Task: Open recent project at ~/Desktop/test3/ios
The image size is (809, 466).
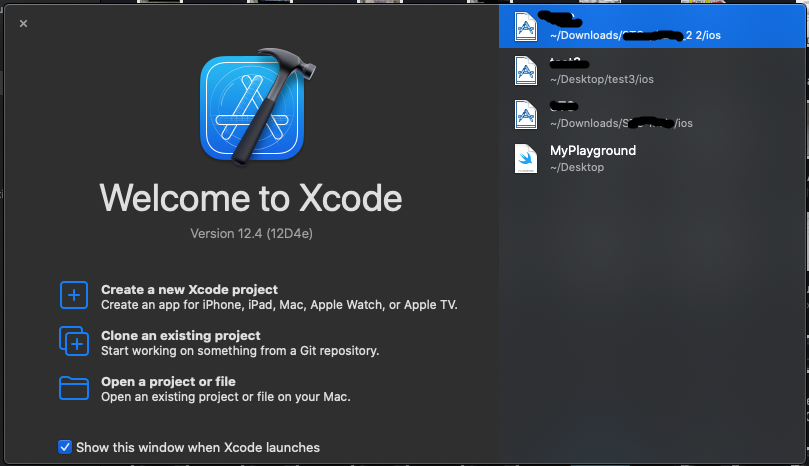Action: pyautogui.click(x=652, y=71)
